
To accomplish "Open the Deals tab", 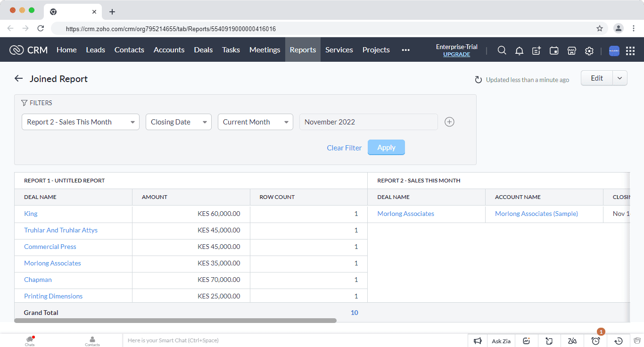I will pyautogui.click(x=203, y=50).
